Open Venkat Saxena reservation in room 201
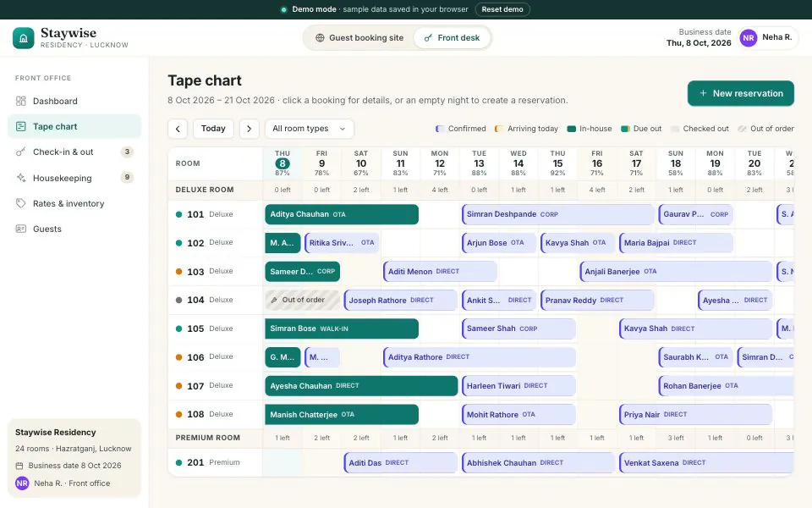 (x=706, y=462)
